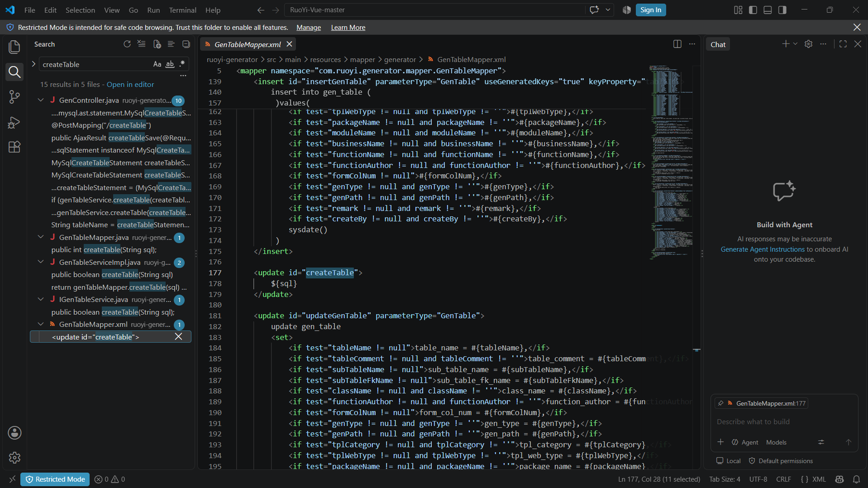Open the Go menu
The image size is (868, 488).
pos(133,10)
